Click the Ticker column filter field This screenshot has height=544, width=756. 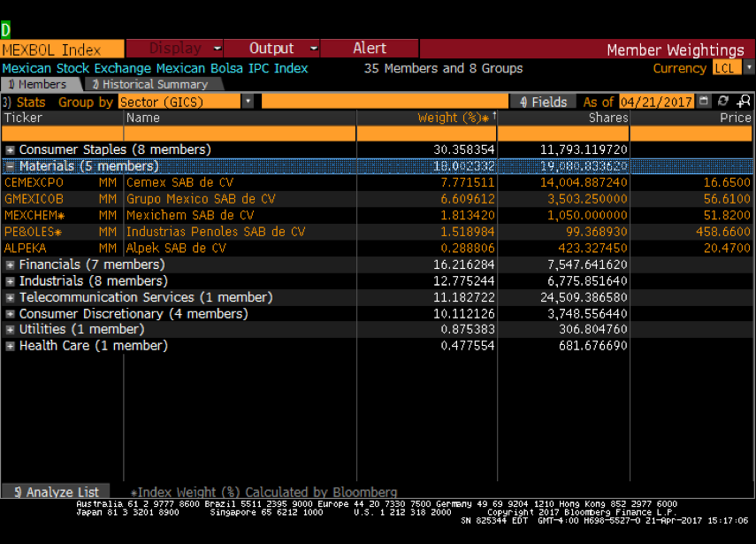62,134
